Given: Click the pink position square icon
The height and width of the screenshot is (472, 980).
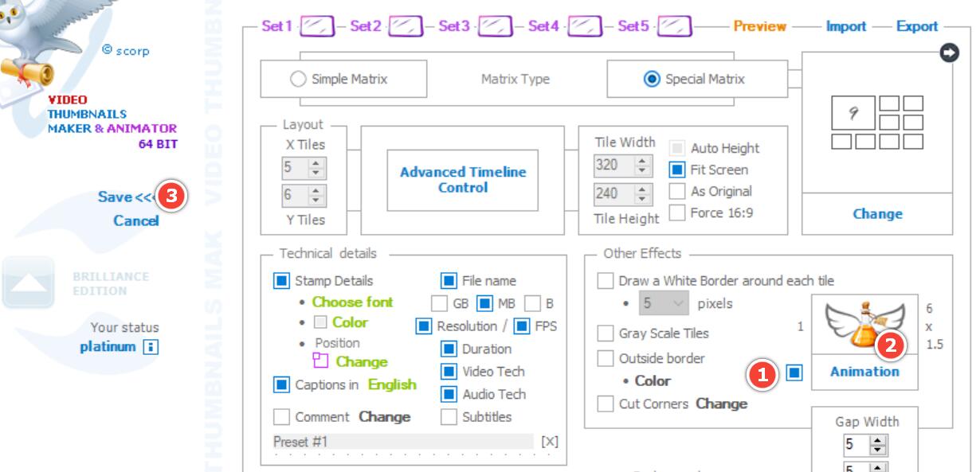Looking at the screenshot, I should (321, 361).
